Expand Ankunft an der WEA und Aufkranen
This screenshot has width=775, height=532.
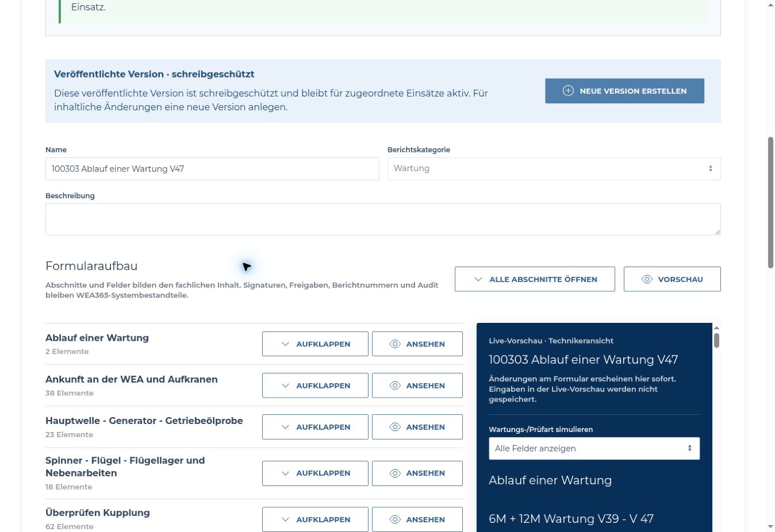tap(315, 385)
